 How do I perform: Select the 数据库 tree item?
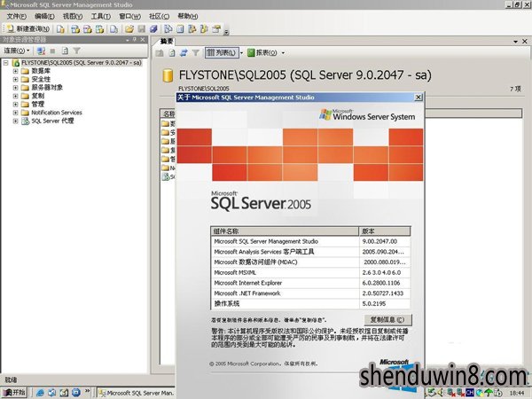[41, 71]
